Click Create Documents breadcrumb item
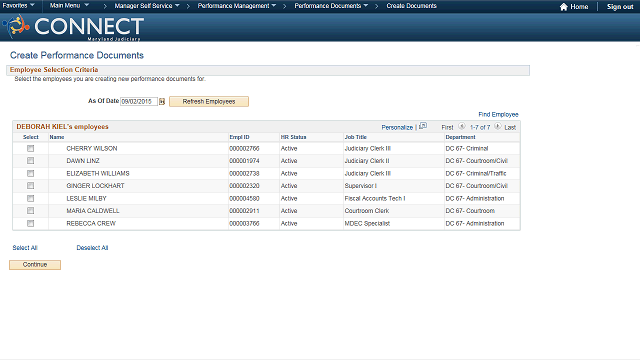640x360 pixels. pyautogui.click(x=411, y=6)
